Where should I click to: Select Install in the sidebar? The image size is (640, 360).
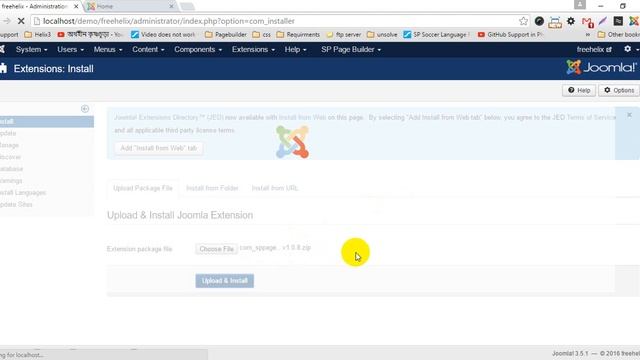coord(47,121)
